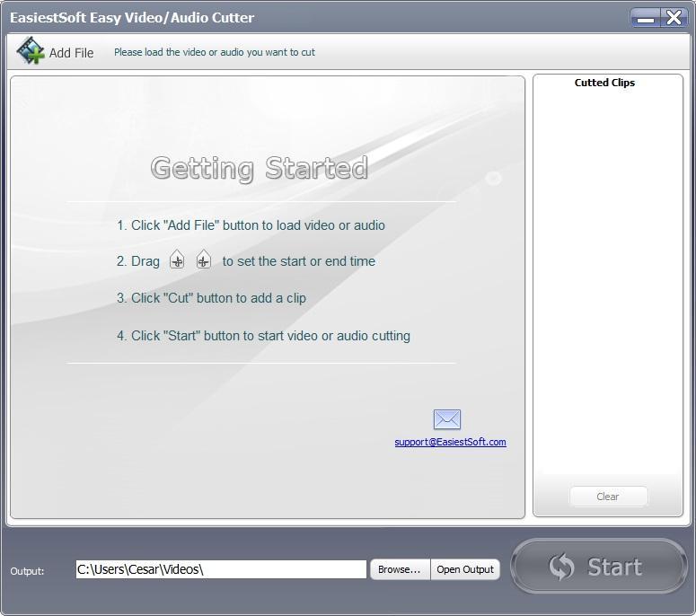Image resolution: width=696 pixels, height=616 pixels.
Task: Click the first drag marker icon
Action: [177, 260]
